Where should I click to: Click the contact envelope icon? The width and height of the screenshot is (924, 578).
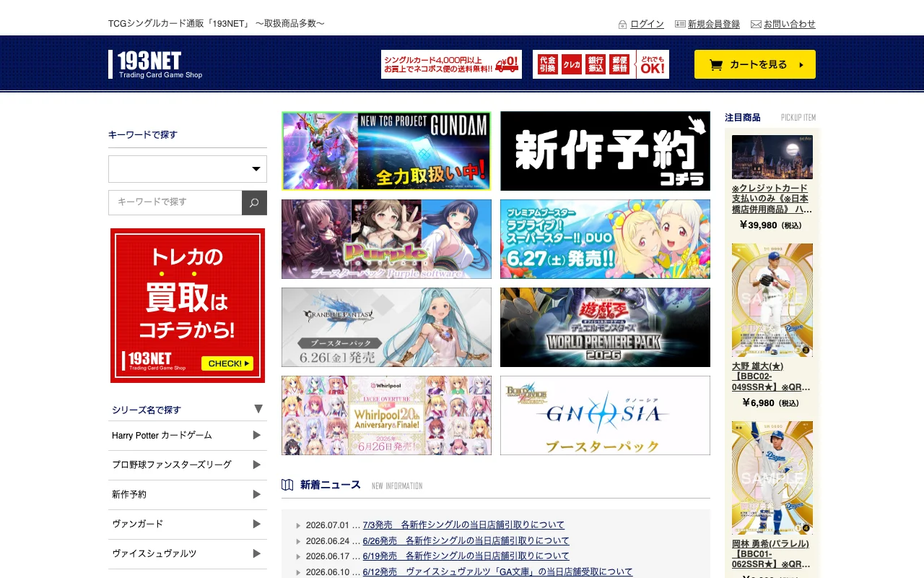click(x=756, y=24)
